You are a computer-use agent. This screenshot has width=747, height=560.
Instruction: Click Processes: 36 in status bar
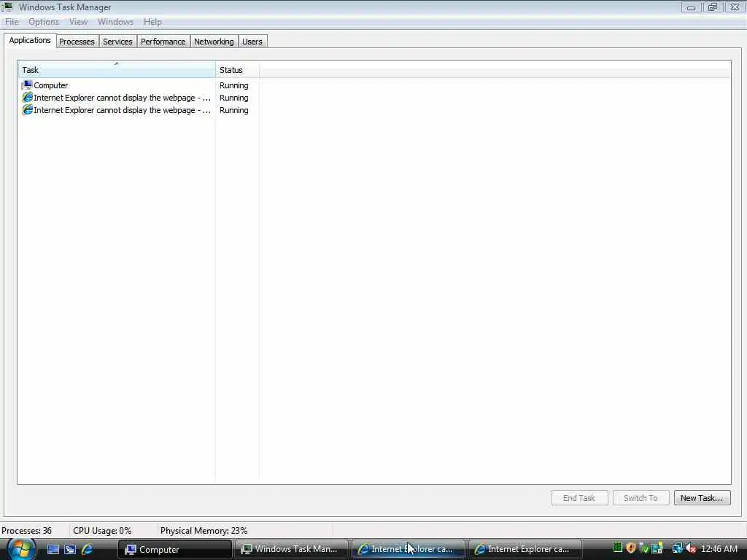(27, 531)
